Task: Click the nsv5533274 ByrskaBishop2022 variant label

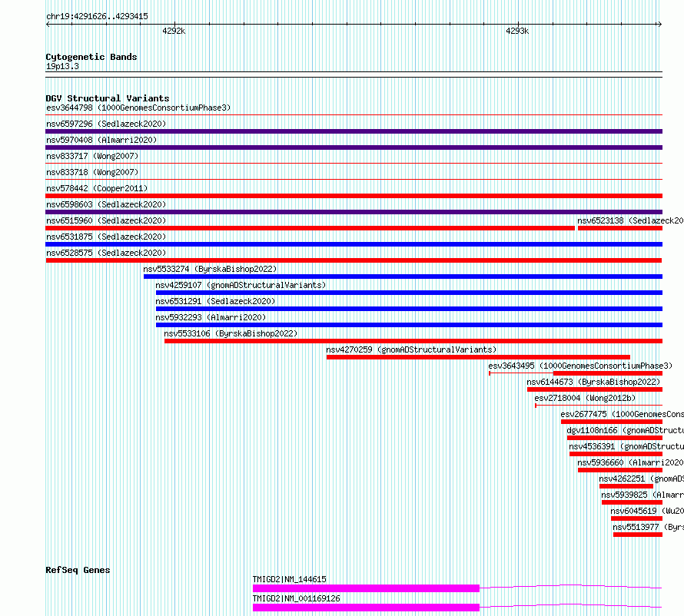Action: point(211,269)
